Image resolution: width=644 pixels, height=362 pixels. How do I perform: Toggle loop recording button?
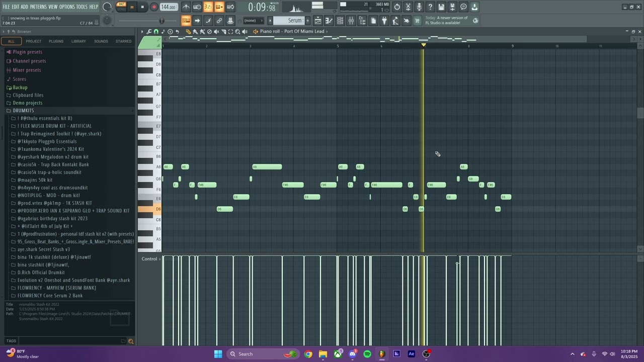pos(230,7)
